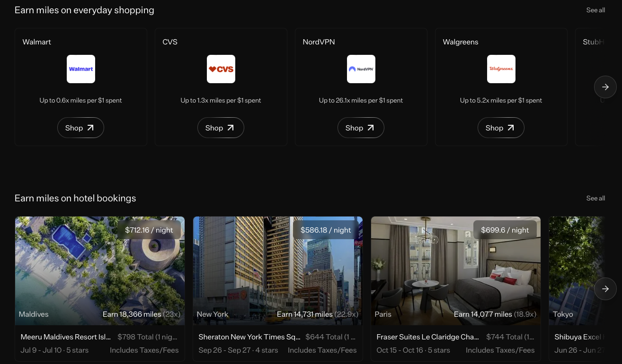Screen dimensions: 622x364
Task: Click the $699.6 / night price badge
Action: 505,230
